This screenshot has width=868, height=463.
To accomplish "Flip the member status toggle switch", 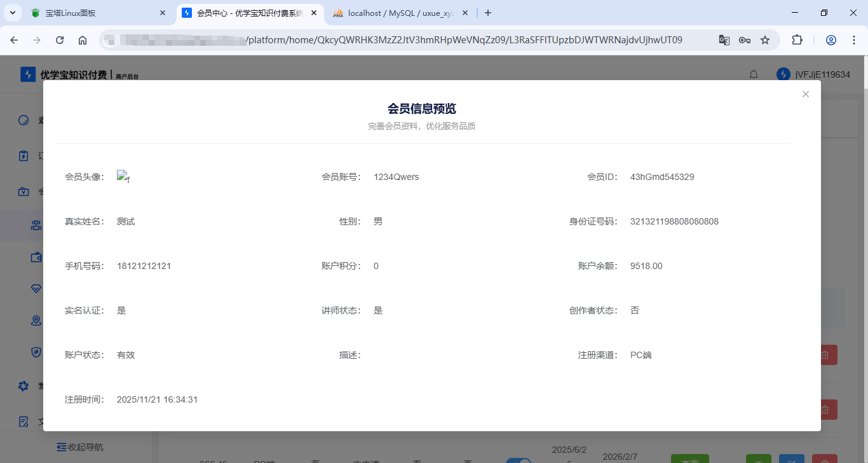I will 519,460.
